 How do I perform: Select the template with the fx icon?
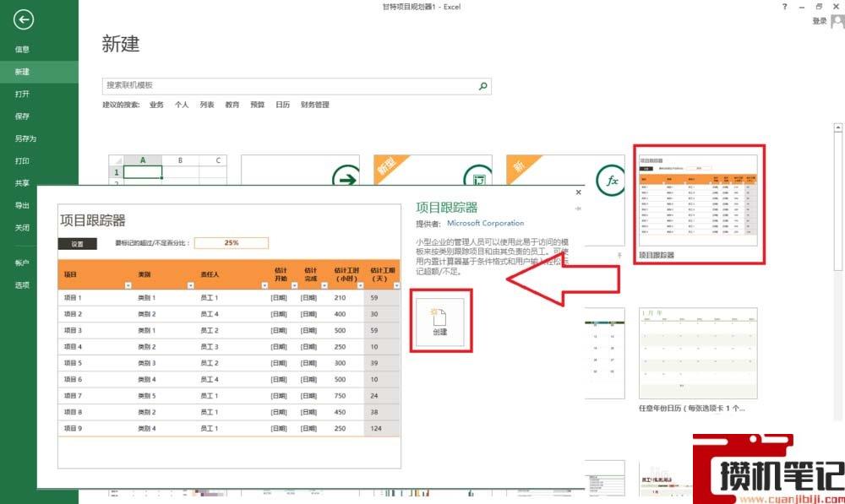pyautogui.click(x=565, y=170)
